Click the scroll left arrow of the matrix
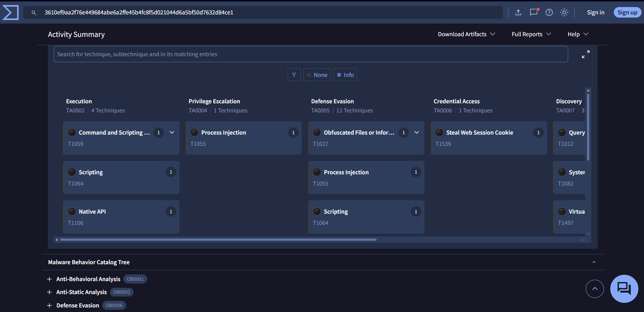The height and width of the screenshot is (312, 644). pyautogui.click(x=57, y=240)
